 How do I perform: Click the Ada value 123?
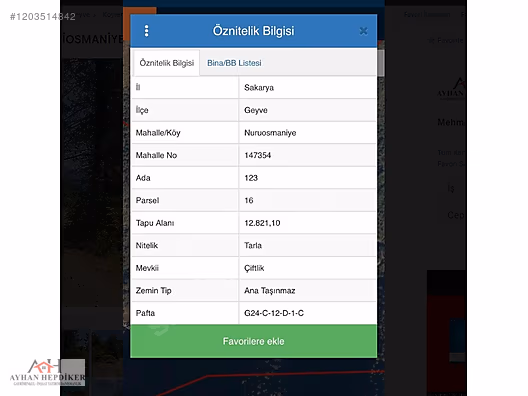pos(251,178)
